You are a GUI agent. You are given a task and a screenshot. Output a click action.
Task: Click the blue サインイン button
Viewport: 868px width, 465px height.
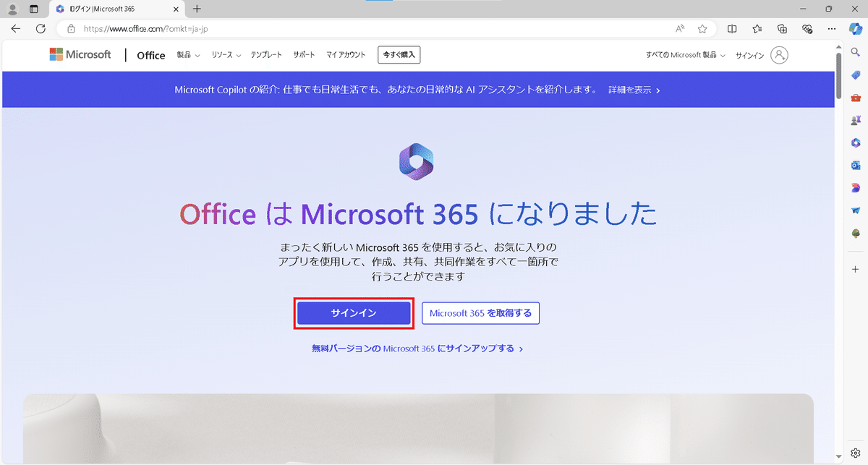tap(354, 313)
